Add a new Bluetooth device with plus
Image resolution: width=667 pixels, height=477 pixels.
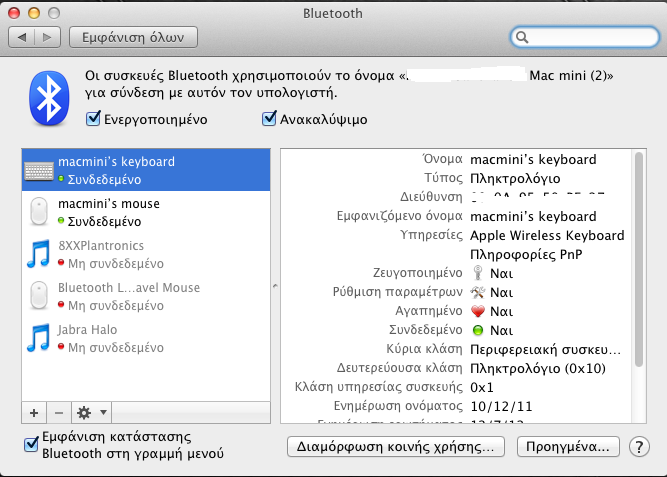point(34,412)
